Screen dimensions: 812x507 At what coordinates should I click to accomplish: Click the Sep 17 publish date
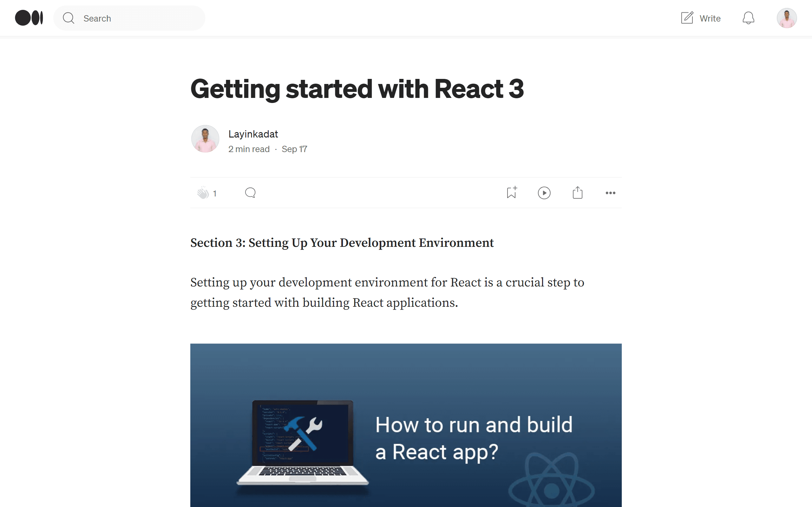coord(294,149)
